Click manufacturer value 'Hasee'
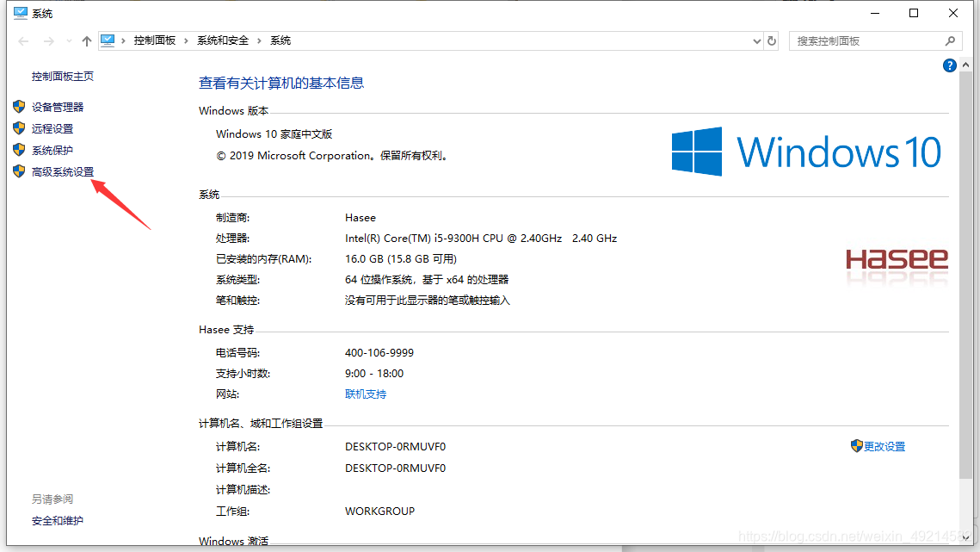The image size is (980, 552). tap(360, 218)
